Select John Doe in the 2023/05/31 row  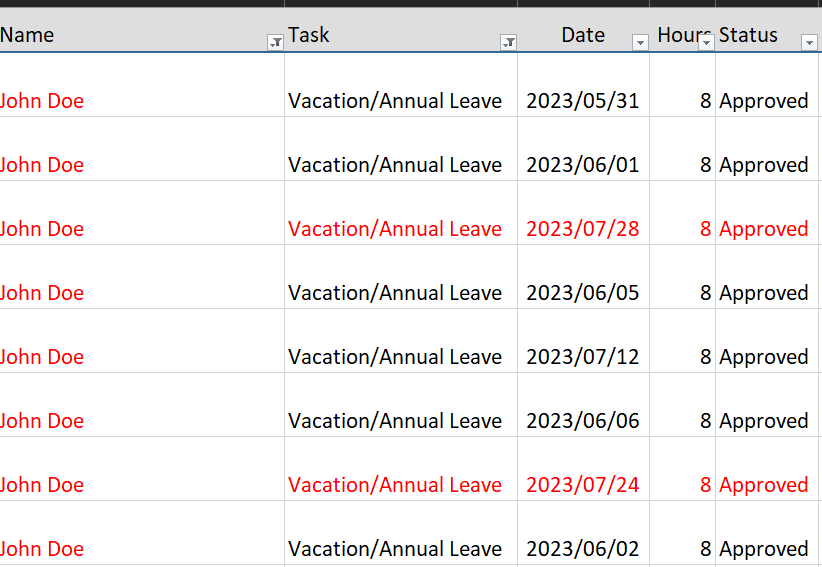[x=42, y=101]
